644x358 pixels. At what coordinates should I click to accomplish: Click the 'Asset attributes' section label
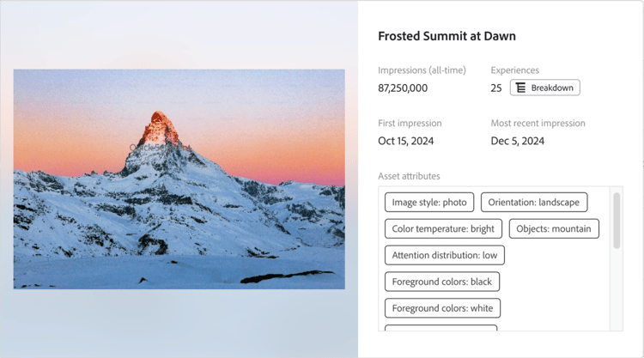(409, 176)
